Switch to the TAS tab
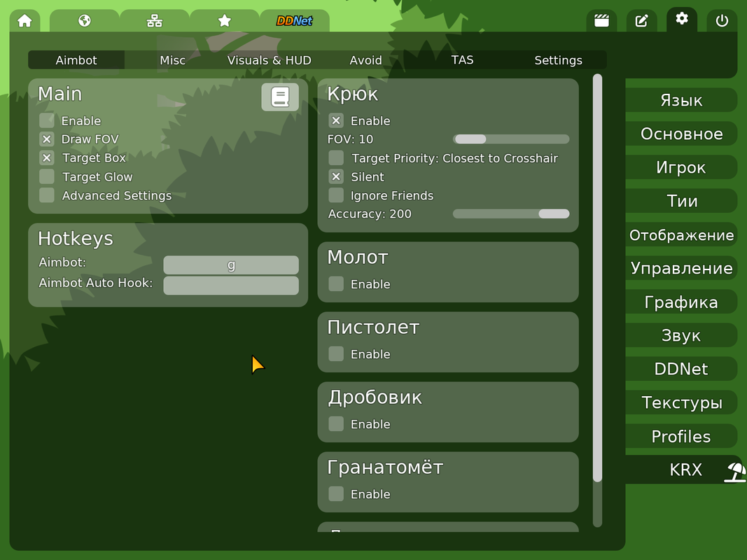 462,60
